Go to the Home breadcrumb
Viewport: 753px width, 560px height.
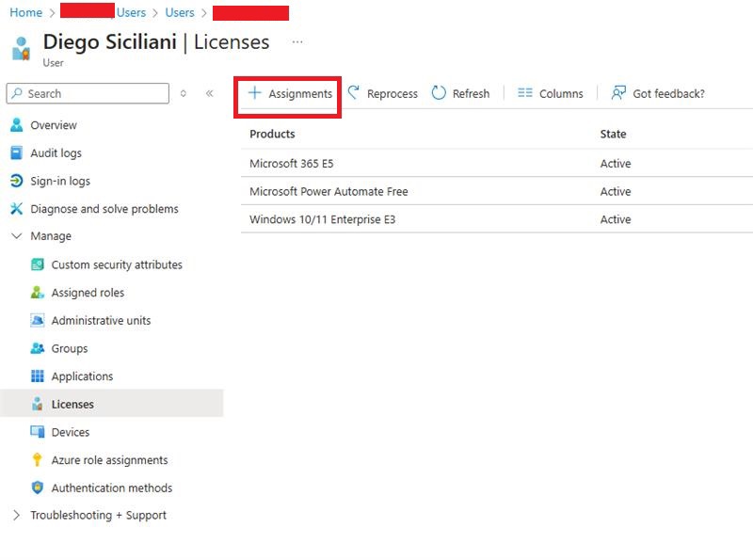coord(26,12)
